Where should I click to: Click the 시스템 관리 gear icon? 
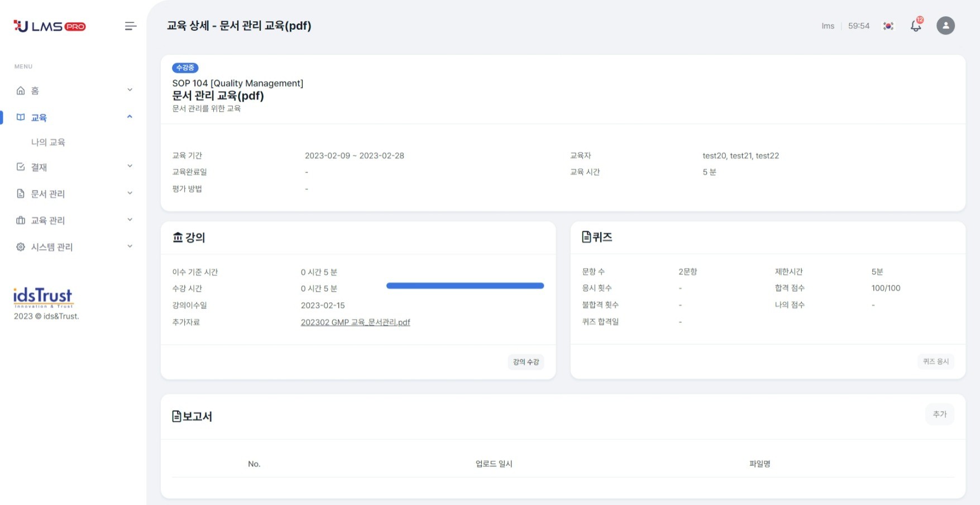click(21, 247)
